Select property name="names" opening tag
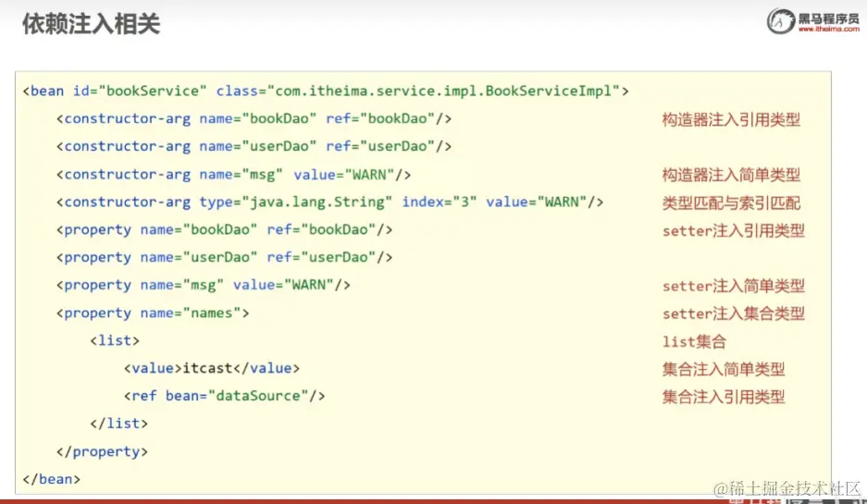Screen dimensions: 867x504 click(153, 313)
